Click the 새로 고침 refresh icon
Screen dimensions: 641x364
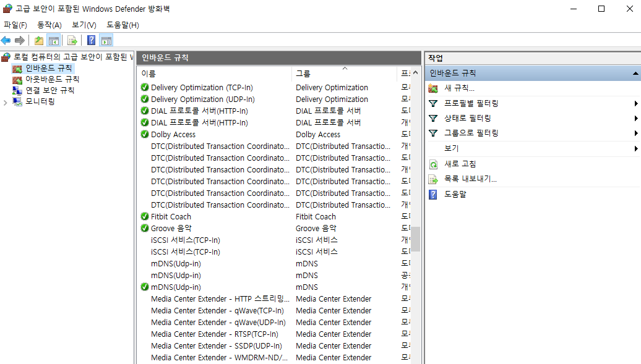(433, 164)
